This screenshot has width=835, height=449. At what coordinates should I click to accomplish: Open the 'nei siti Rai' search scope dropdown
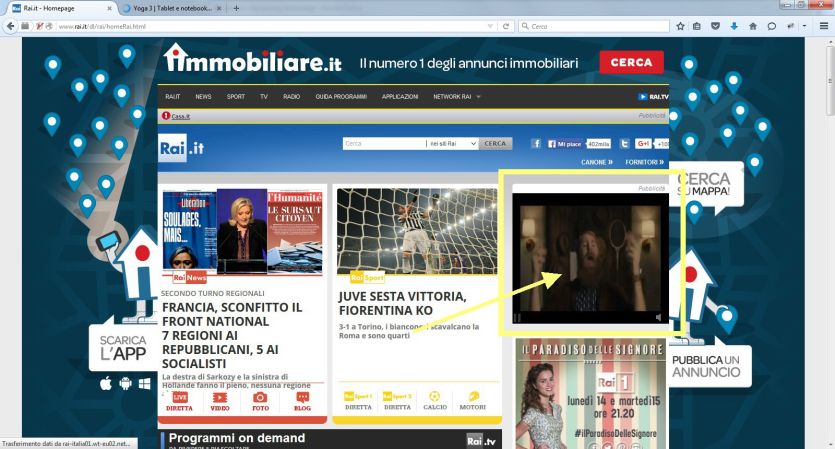(x=452, y=144)
